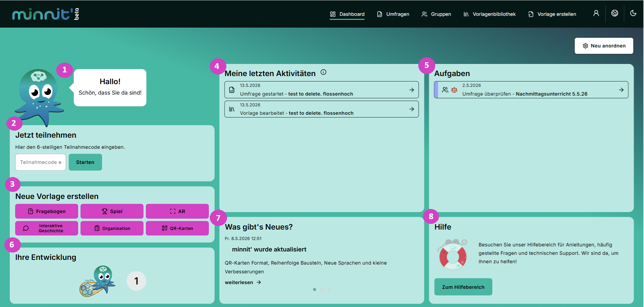This screenshot has width=644, height=307.
Task: Click the language globe icon
Action: [615, 13]
